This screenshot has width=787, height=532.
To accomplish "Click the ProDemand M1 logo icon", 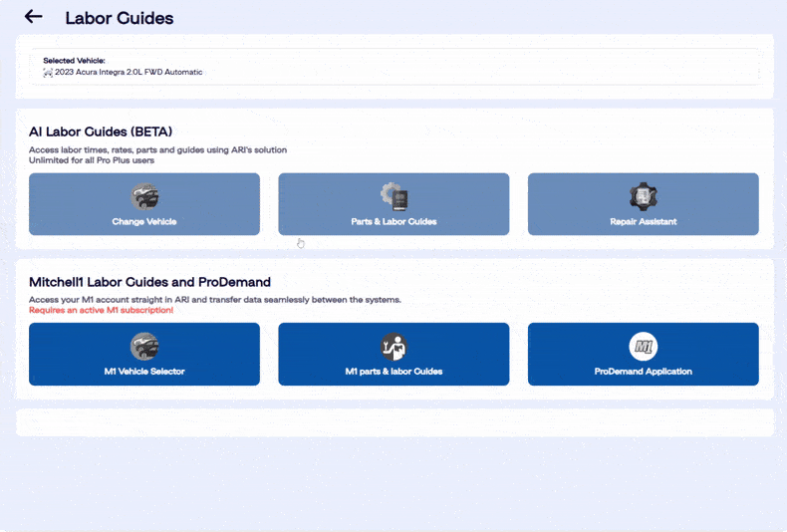I will coord(644,347).
